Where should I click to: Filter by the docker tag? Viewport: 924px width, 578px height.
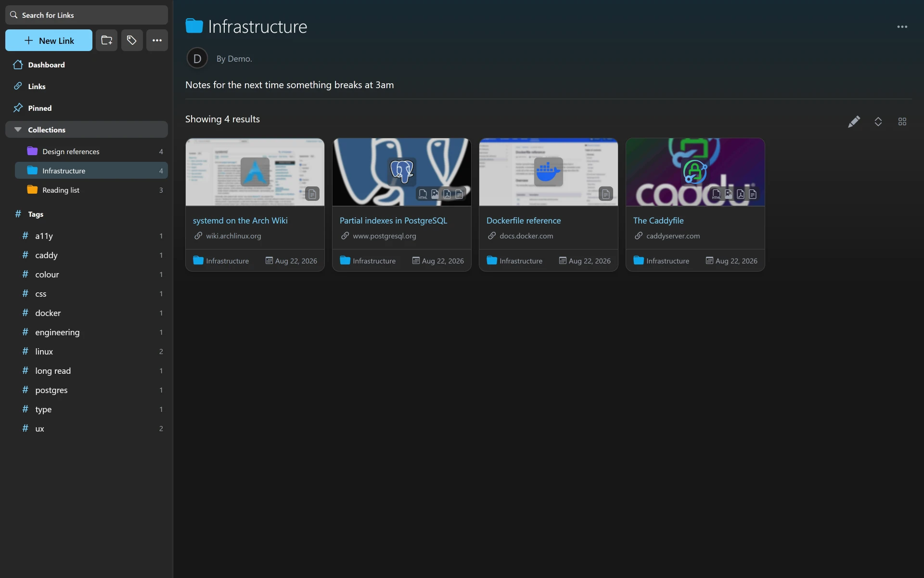91,313
